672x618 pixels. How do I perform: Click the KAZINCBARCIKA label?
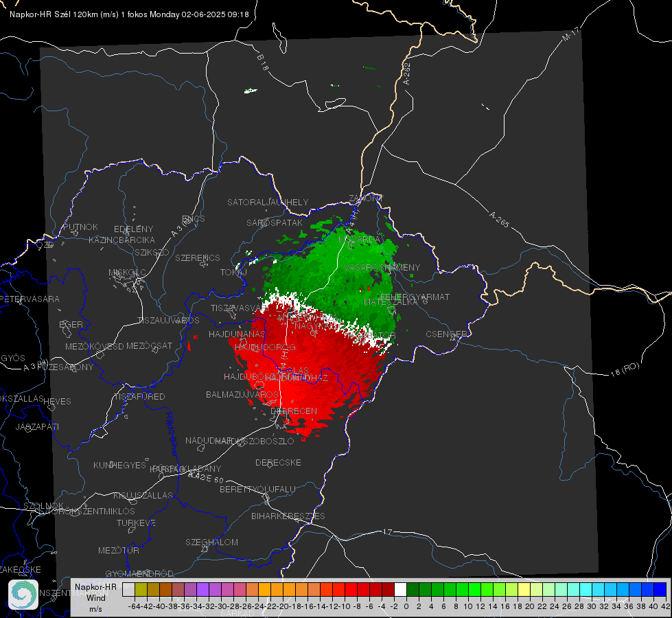coord(121,240)
